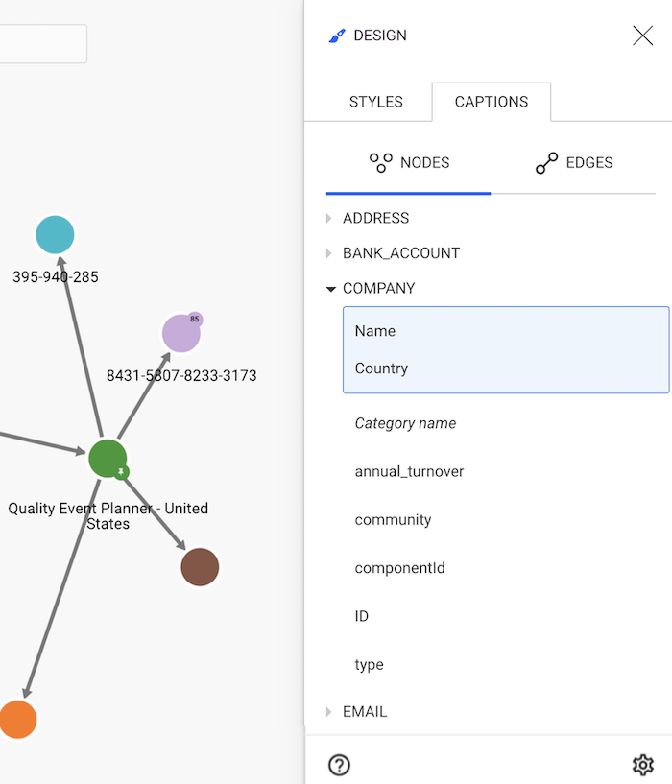Select the Nodes captions section

pyautogui.click(x=409, y=163)
